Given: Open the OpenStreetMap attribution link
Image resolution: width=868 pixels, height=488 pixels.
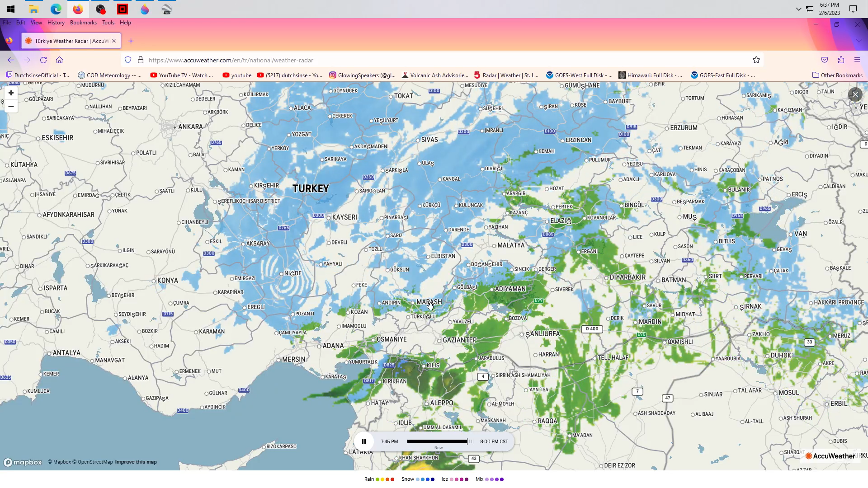Looking at the screenshot, I should pos(93,462).
